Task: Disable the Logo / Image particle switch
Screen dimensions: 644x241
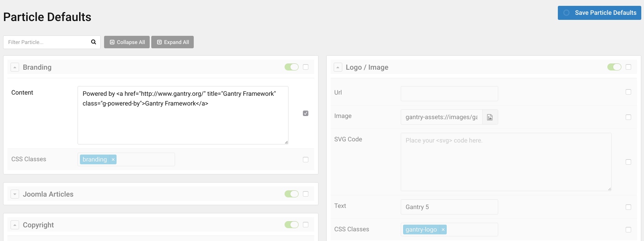Action: [x=614, y=67]
